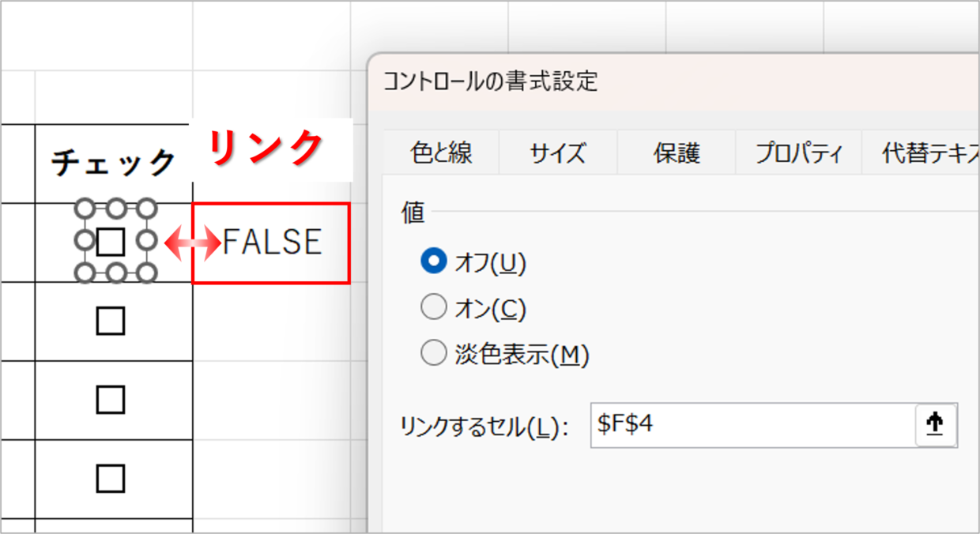Click the selected checkbox in first row
Viewport: 980px width, 534px height.
tap(111, 242)
